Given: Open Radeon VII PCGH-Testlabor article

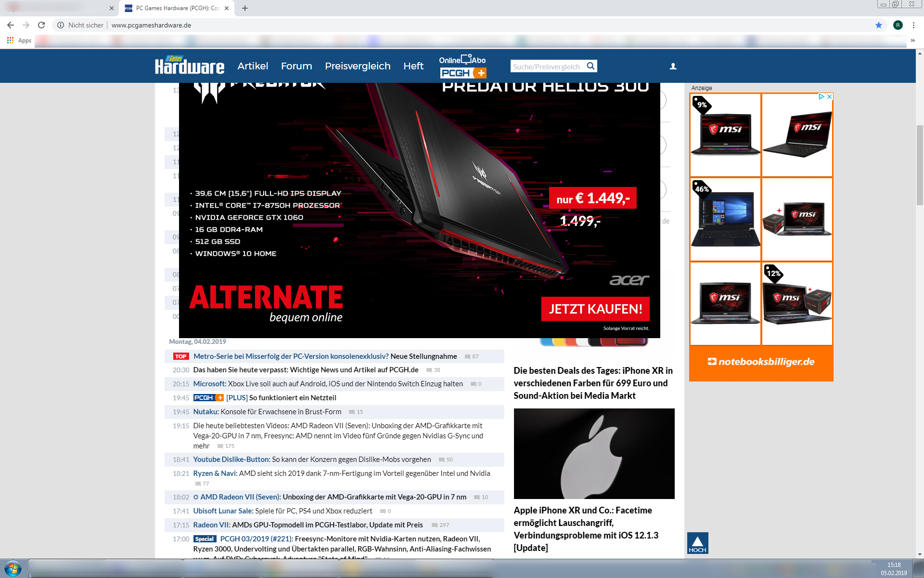Looking at the screenshot, I should pos(308,525).
